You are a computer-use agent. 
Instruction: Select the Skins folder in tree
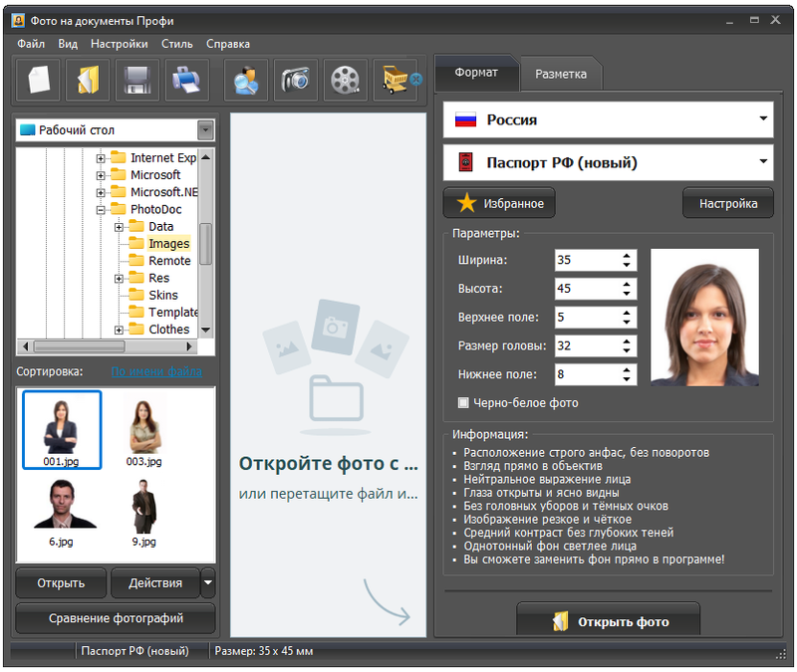(163, 295)
